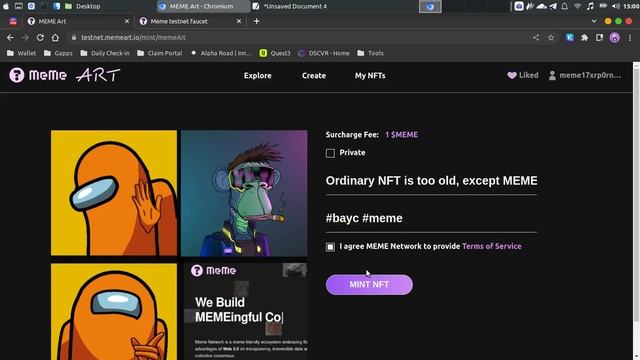Open the Gapps bookmarks folder
Viewport: 640px width, 360px height.
[58, 53]
